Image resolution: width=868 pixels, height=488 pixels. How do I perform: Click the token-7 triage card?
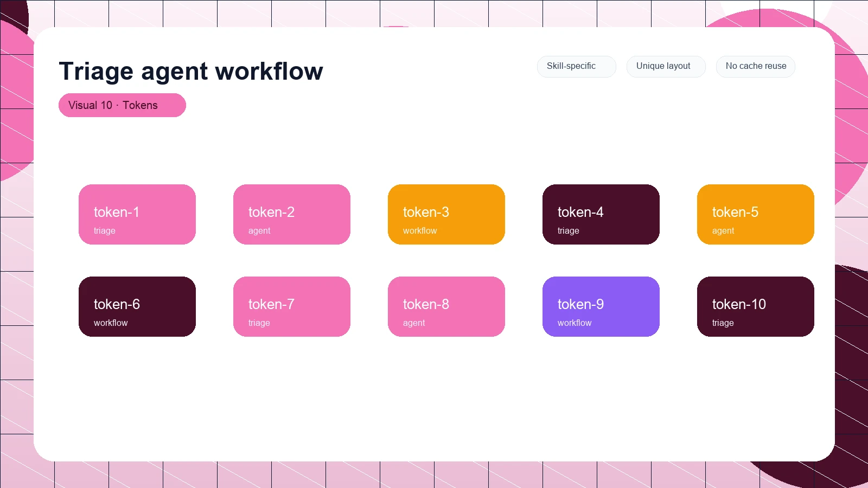pos(292,306)
